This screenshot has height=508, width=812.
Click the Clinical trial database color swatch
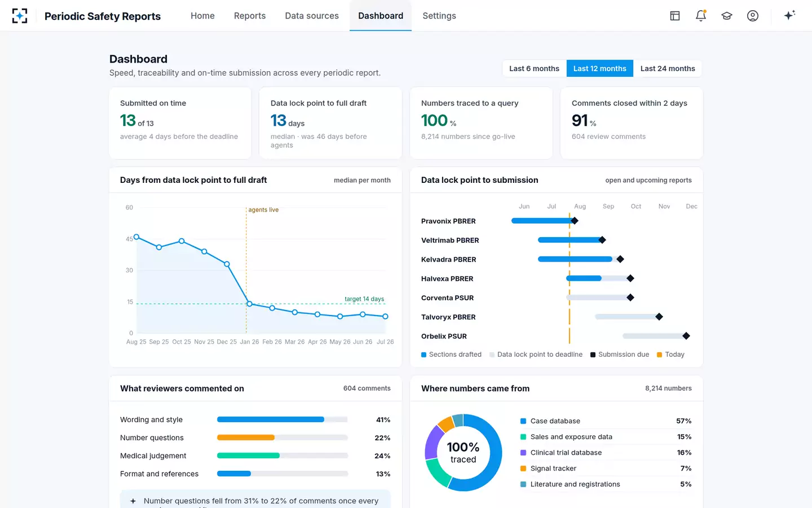523,453
